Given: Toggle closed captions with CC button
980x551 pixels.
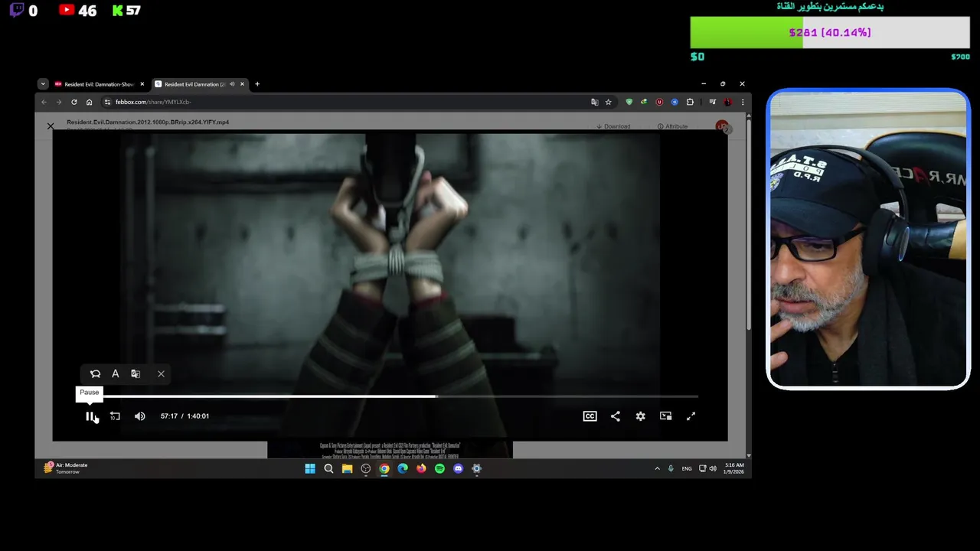Looking at the screenshot, I should point(590,416).
